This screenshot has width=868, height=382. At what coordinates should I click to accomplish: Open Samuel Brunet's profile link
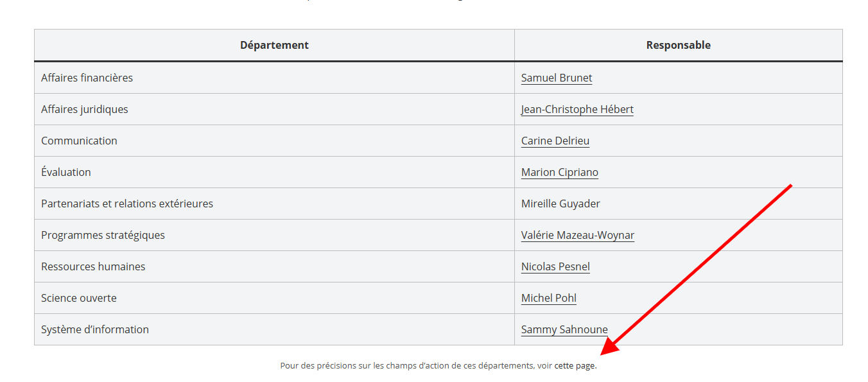[x=556, y=78]
